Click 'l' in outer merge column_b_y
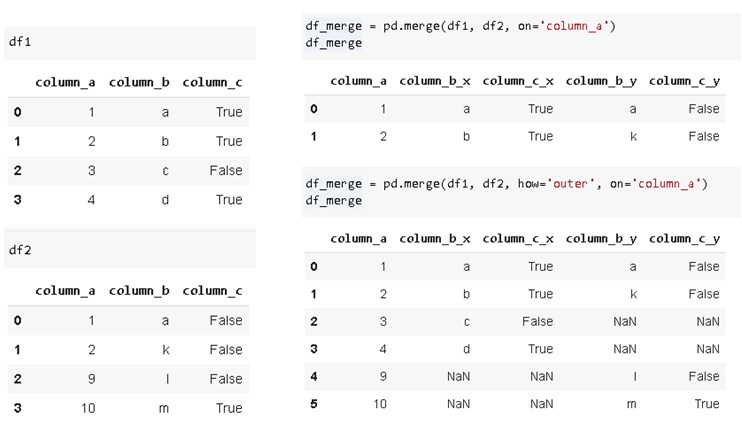This screenshot has width=742, height=431. (633, 376)
